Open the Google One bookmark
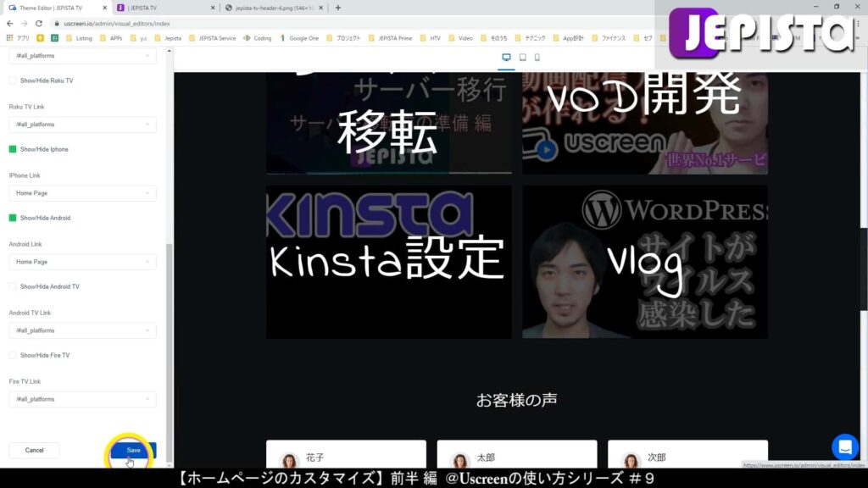 [299, 38]
